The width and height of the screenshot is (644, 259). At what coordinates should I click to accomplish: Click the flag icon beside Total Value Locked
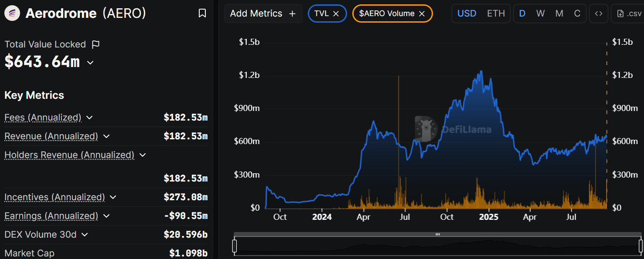pos(95,44)
